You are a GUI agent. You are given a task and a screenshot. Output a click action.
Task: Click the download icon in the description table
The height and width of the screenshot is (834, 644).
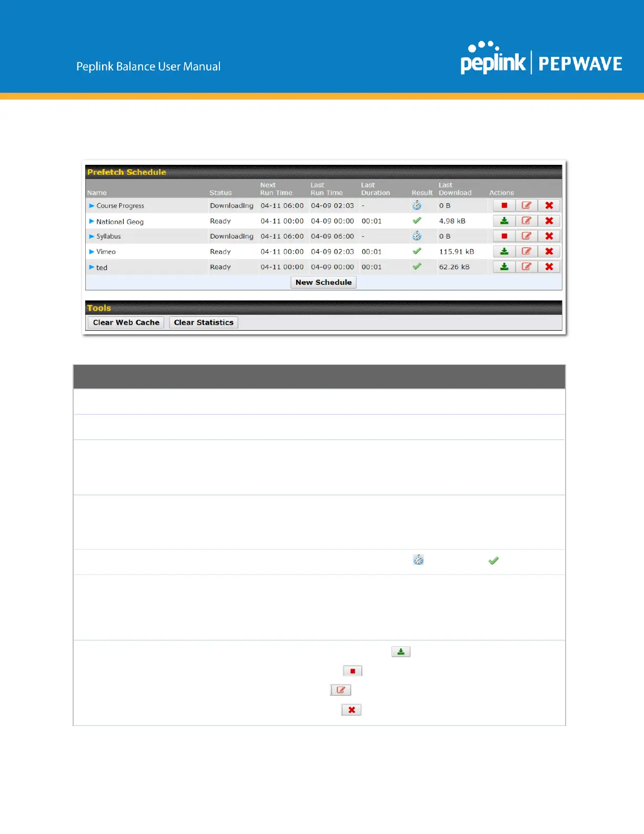[401, 652]
